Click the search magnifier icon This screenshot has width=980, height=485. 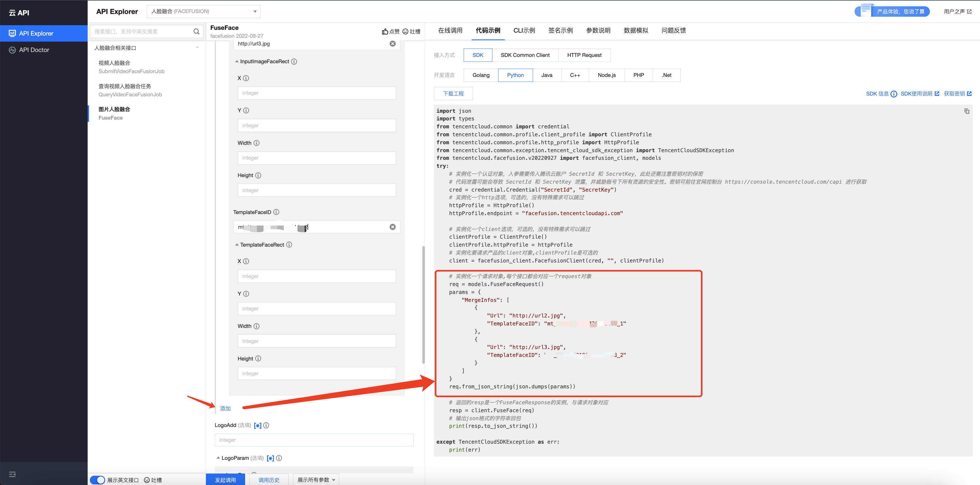(x=196, y=31)
